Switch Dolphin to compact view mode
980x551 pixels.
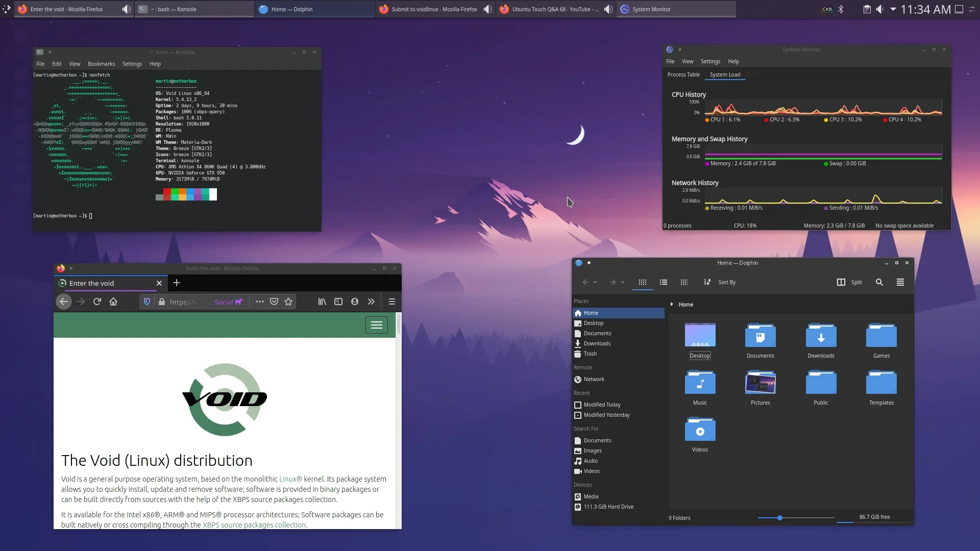(x=664, y=282)
